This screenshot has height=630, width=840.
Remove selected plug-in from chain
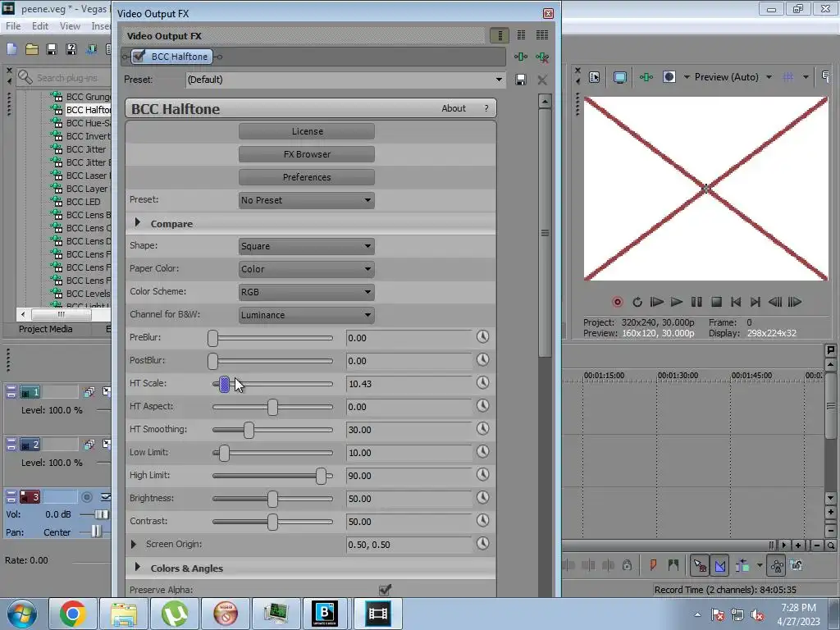click(x=542, y=57)
